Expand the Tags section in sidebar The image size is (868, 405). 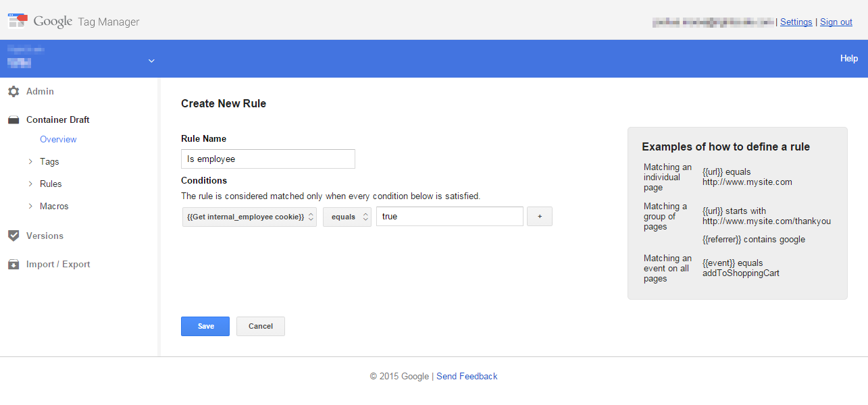point(30,161)
